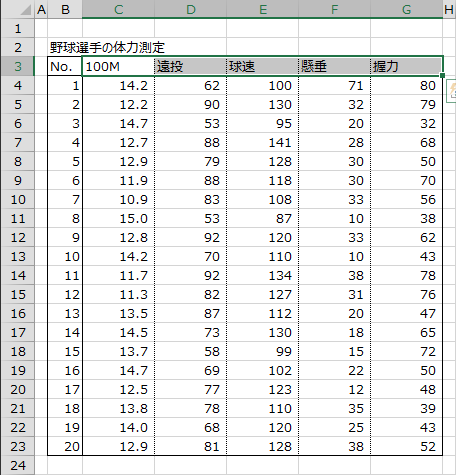
Task: Select row 1 header
Action: (17, 28)
